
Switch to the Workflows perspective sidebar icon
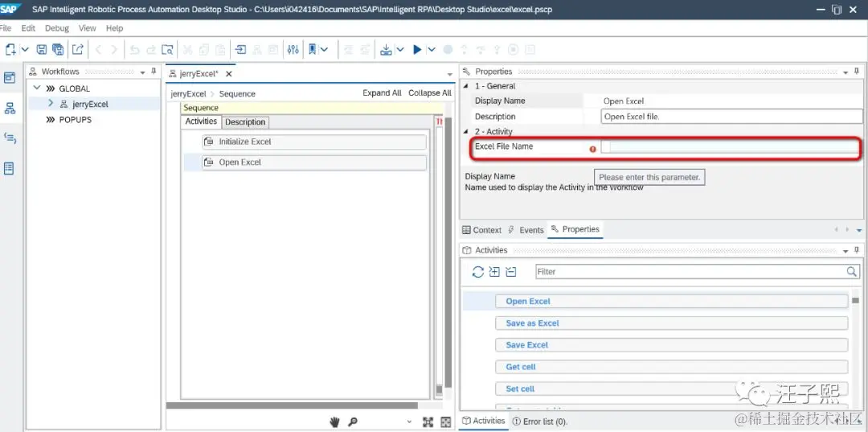pos(10,108)
